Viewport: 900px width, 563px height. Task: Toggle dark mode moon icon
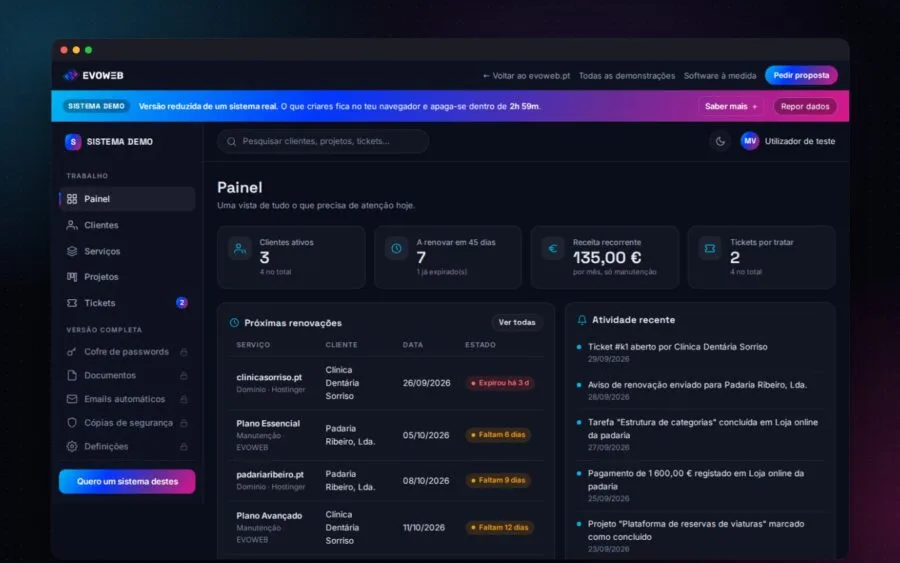point(720,141)
